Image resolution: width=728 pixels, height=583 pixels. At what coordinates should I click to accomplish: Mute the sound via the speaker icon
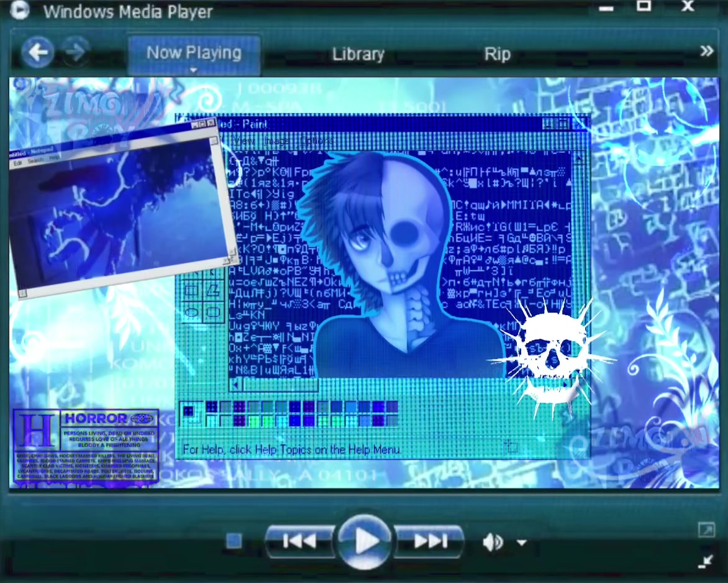pos(493,541)
